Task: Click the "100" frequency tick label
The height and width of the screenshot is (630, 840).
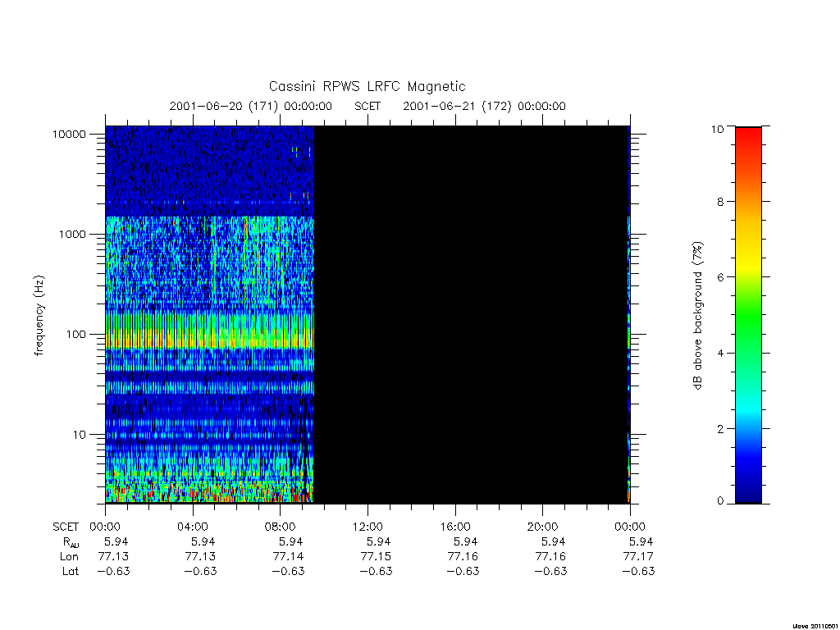Action: point(76,335)
